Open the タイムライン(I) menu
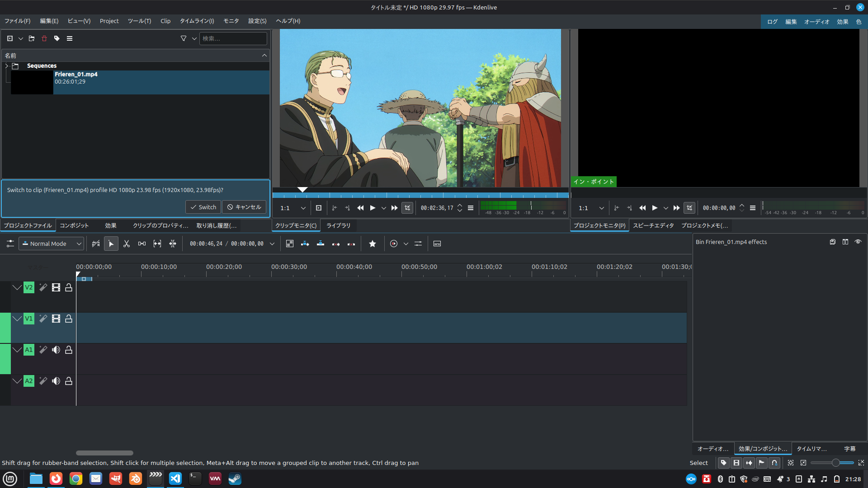The image size is (868, 488). click(x=196, y=21)
